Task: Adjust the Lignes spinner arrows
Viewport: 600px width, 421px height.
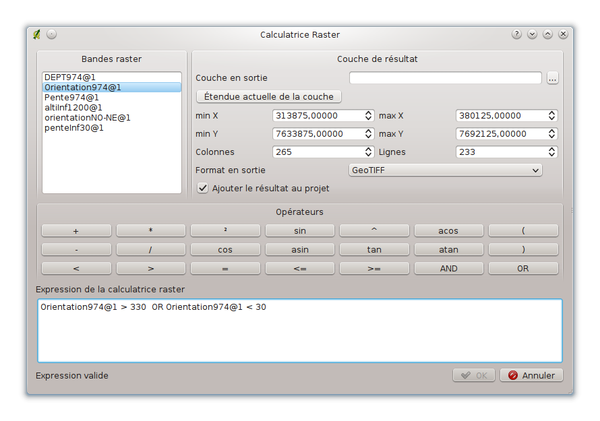Action: tap(551, 153)
